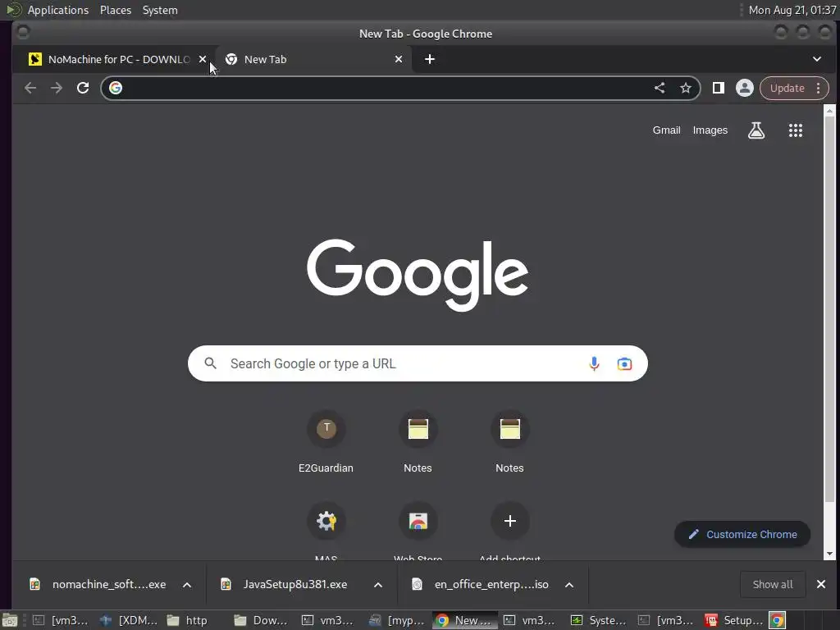Start voice search with microphone icon
Image resolution: width=840 pixels, height=630 pixels.
pos(594,363)
